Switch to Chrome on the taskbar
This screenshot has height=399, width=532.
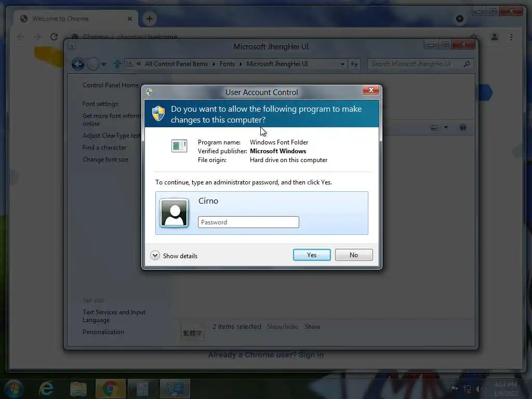110,389
